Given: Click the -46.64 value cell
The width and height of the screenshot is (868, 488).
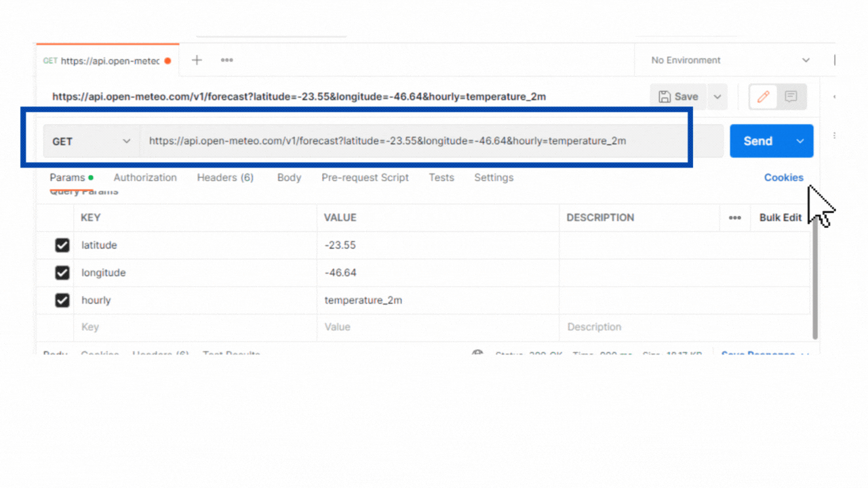Looking at the screenshot, I should click(x=438, y=273).
